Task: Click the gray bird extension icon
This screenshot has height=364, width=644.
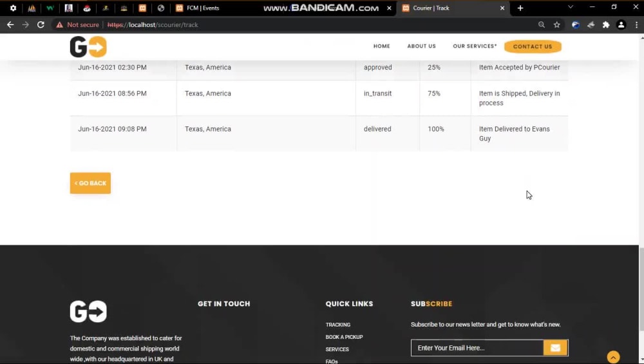Action: click(591, 24)
